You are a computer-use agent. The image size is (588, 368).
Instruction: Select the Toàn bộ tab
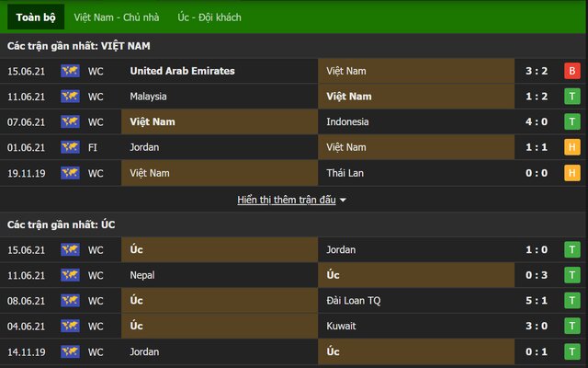pyautogui.click(x=36, y=17)
